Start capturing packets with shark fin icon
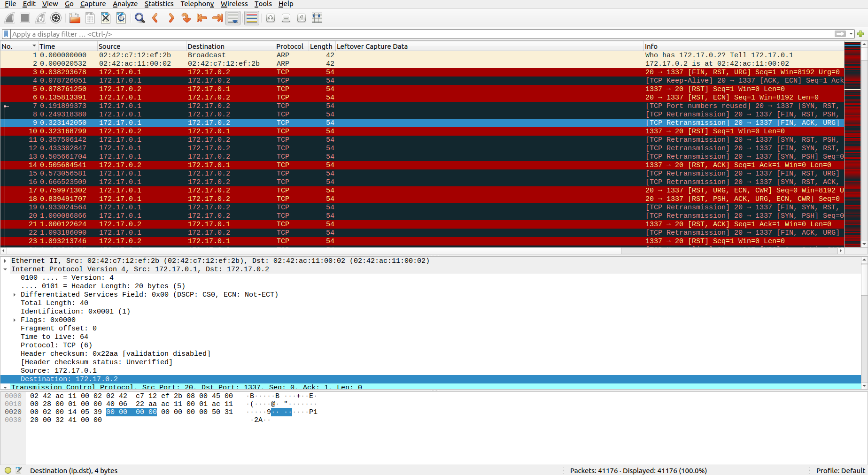This screenshot has width=868, height=475. pyautogui.click(x=9, y=18)
